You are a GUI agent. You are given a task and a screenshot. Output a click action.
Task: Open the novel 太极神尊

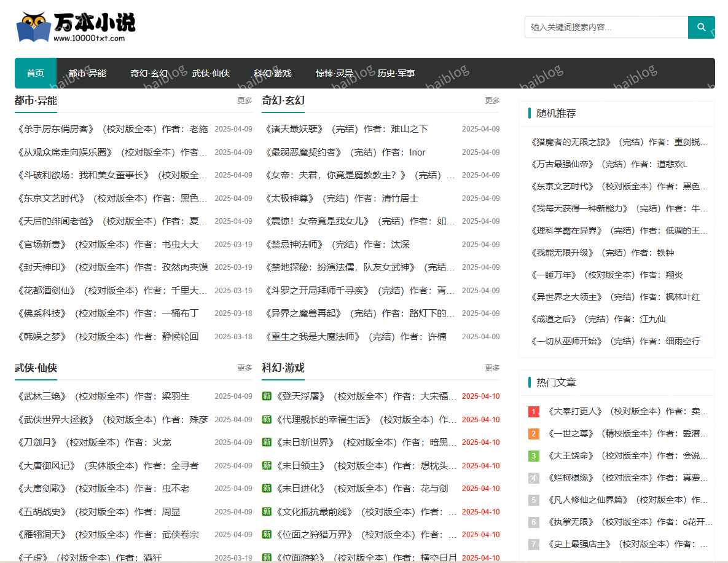click(290, 198)
